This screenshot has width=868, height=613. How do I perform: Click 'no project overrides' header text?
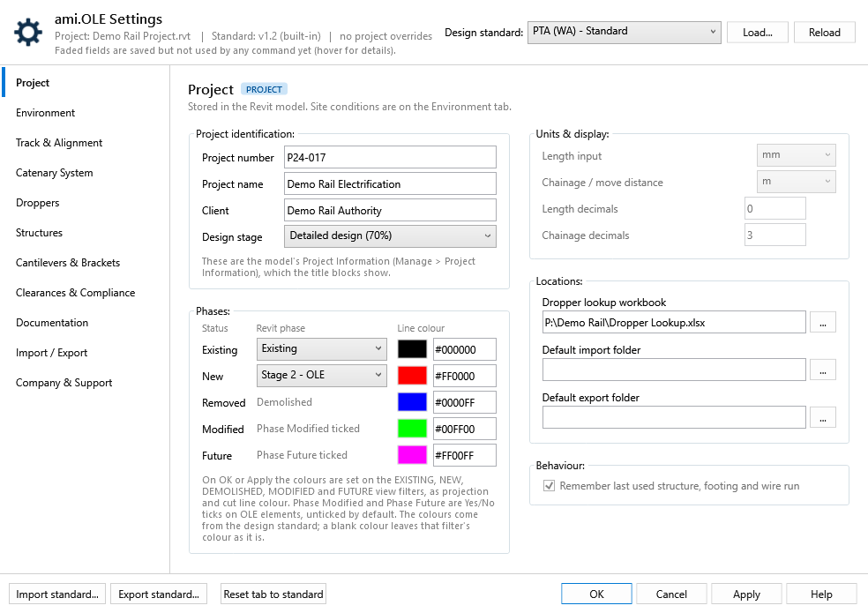click(x=385, y=36)
